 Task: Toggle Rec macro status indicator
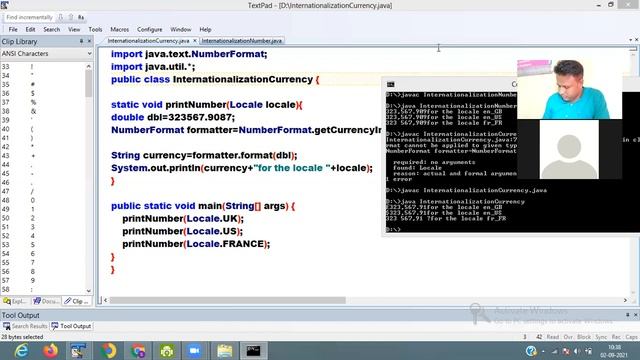click(x=616, y=337)
